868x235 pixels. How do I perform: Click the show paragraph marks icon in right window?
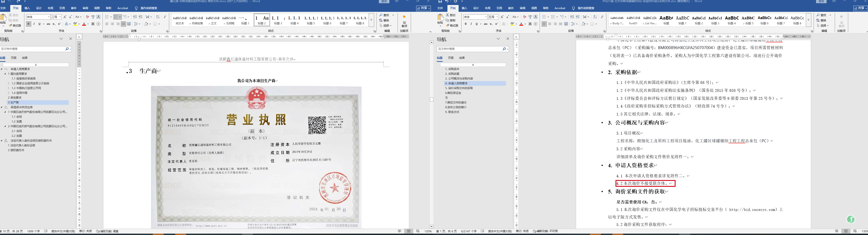(602, 17)
